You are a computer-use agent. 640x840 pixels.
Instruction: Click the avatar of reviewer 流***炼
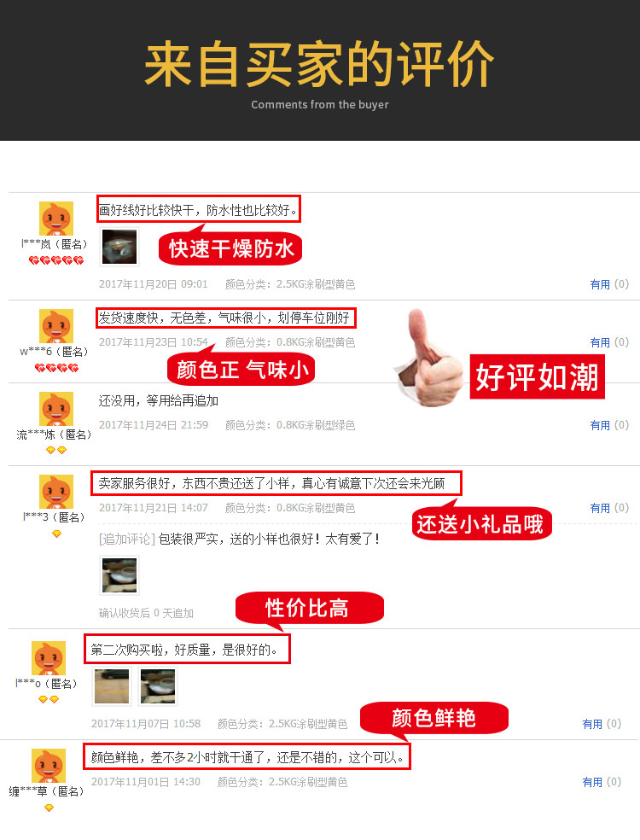point(56,409)
